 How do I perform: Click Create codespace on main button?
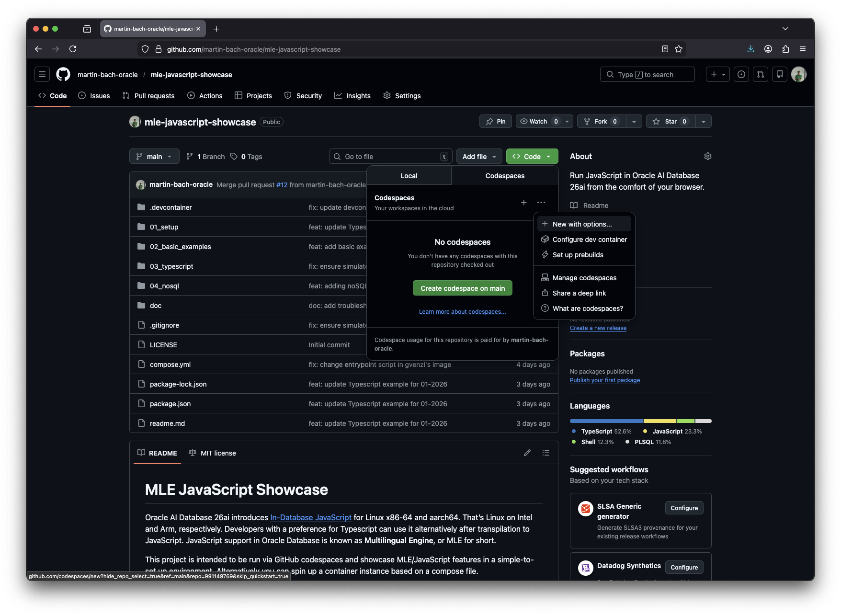(462, 288)
